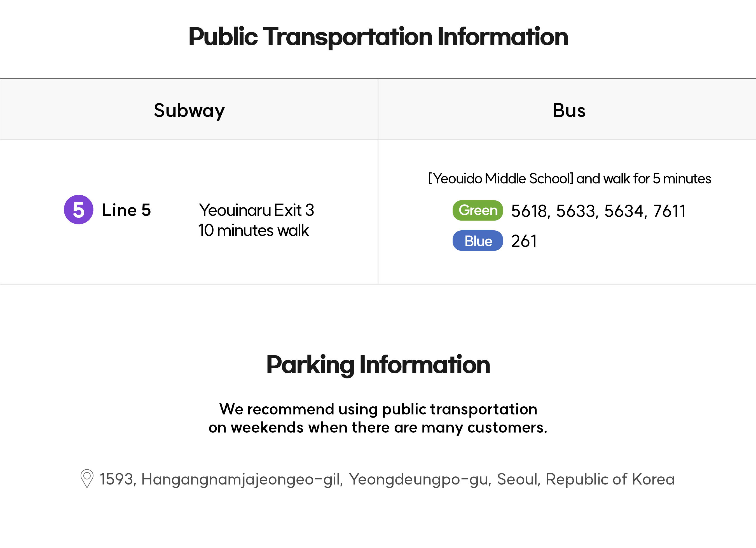
Task: Click the Green bus badge
Action: pos(478,210)
